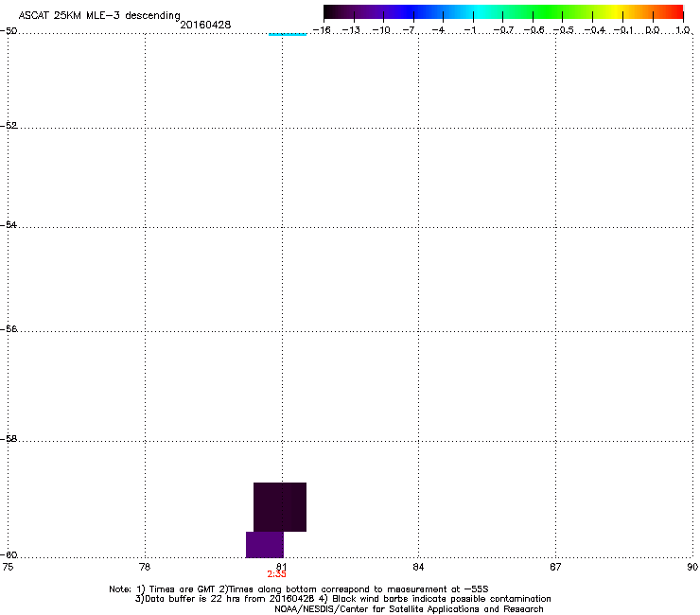Image resolution: width=700 pixels, height=615 pixels.
Task: Click latitude axis label -58
Action: (9, 439)
